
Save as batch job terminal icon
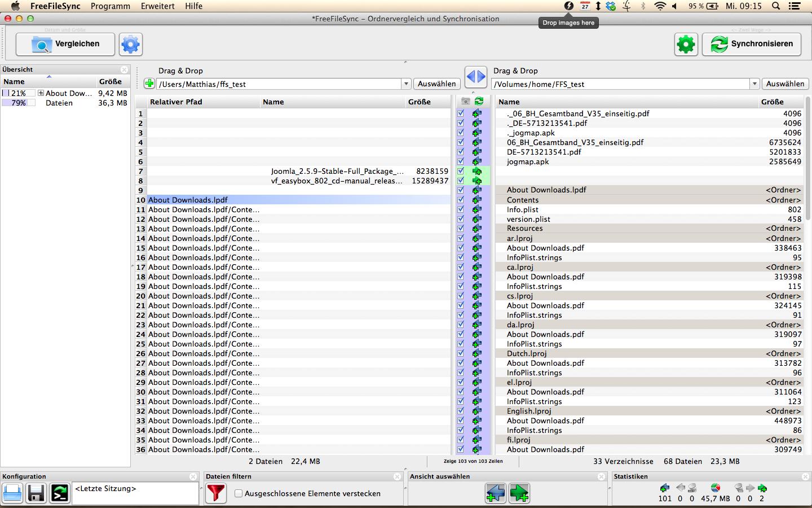[60, 493]
